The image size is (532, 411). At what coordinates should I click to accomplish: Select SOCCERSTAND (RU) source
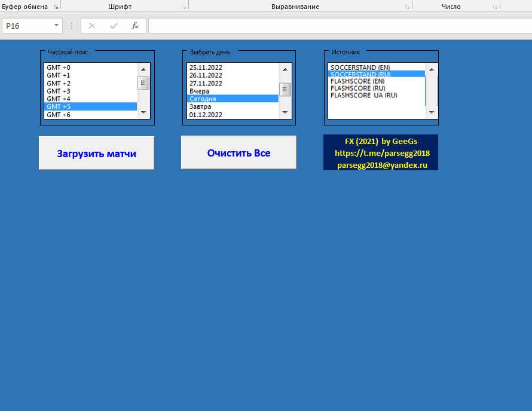(377, 74)
